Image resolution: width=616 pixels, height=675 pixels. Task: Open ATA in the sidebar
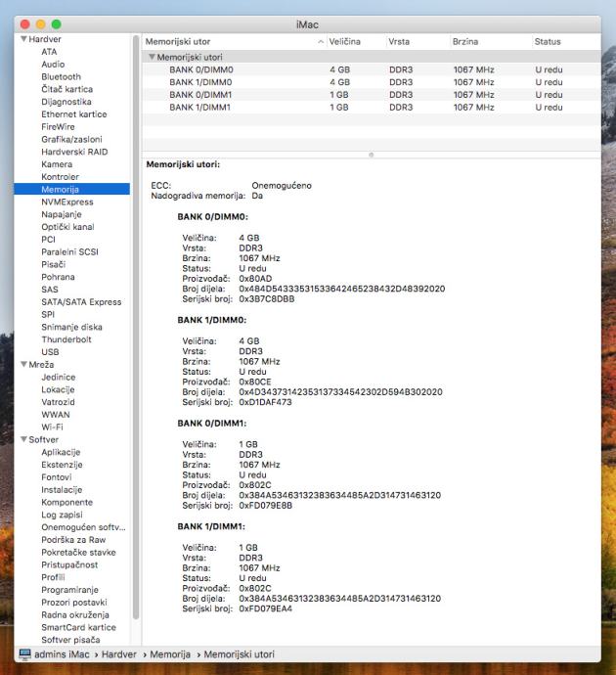[x=49, y=52]
